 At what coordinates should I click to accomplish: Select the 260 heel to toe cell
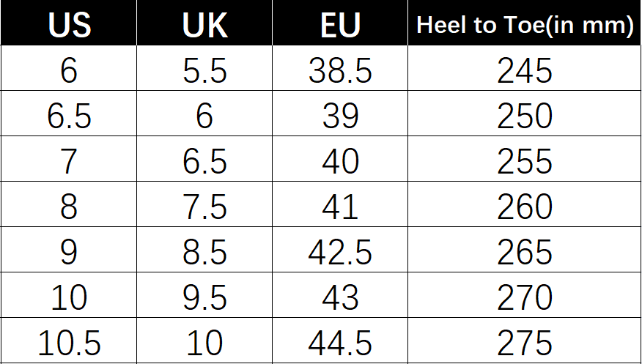coord(525,204)
